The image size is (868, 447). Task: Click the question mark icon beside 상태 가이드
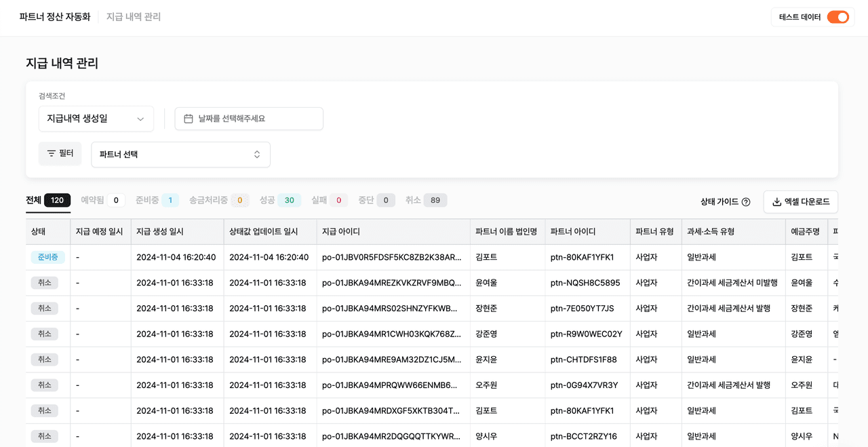746,202
